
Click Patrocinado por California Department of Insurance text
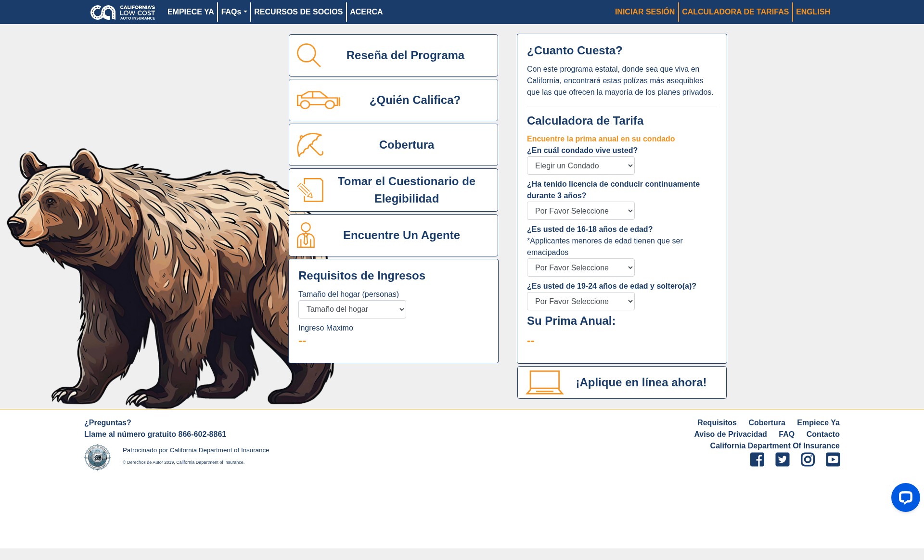(x=196, y=450)
